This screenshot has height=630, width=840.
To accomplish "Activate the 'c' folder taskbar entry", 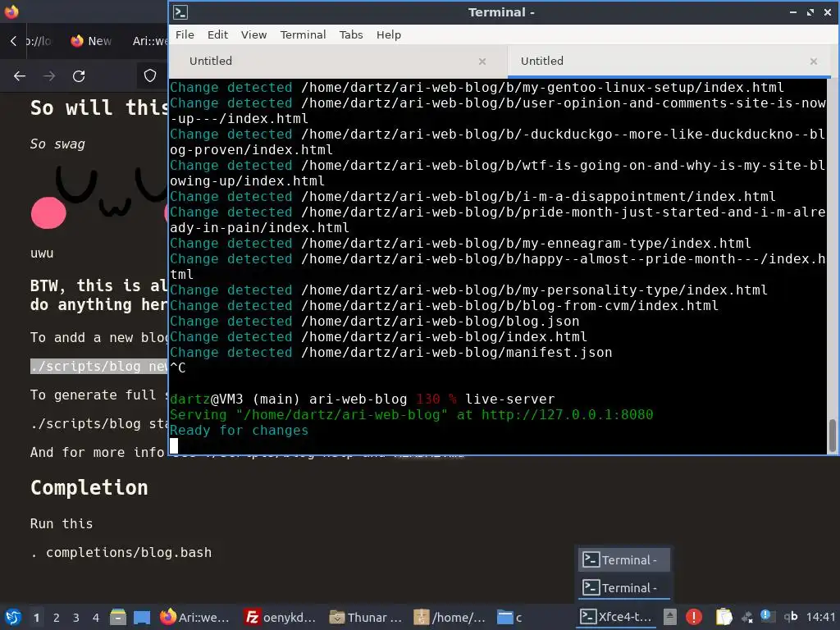I will pos(509,618).
